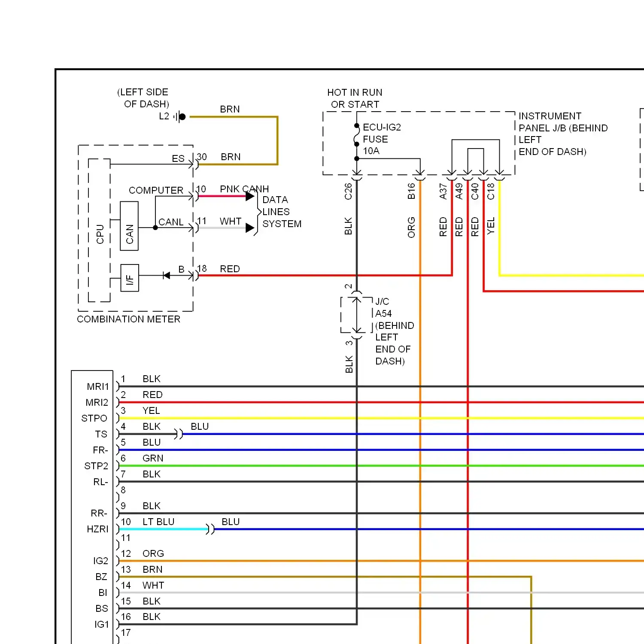Select the vertical ORG wire label
Screen dimensions: 644x644
click(411, 227)
